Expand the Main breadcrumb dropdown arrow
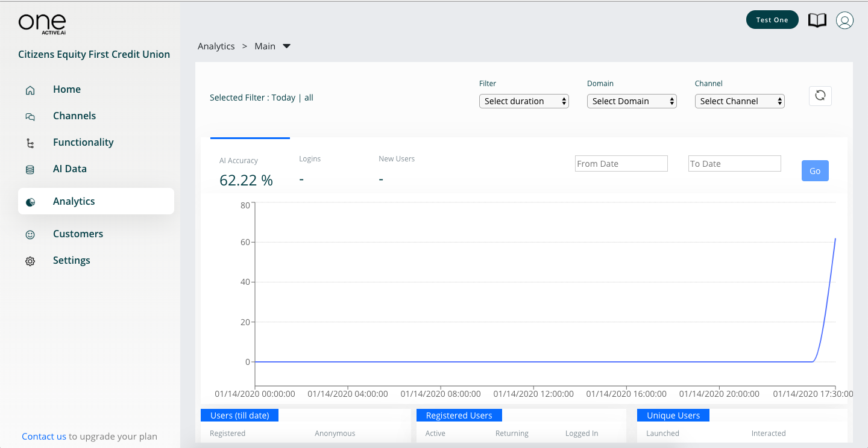 [287, 46]
